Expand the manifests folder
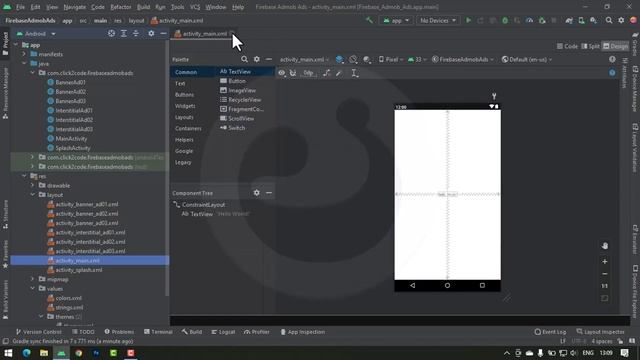Viewport: 640px width, 360px height. coord(24,54)
